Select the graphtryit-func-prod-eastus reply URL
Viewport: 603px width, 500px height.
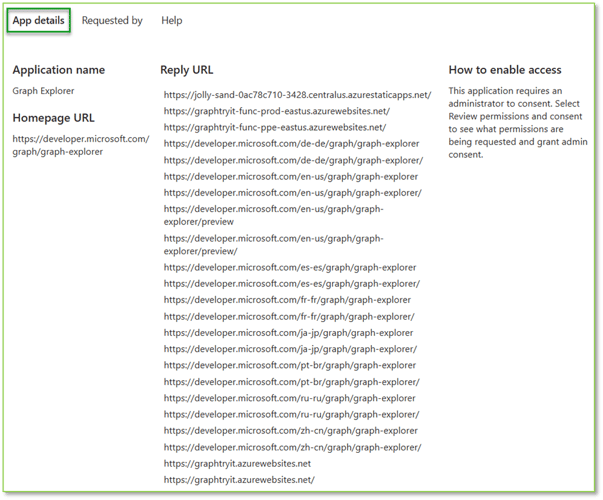(x=277, y=111)
